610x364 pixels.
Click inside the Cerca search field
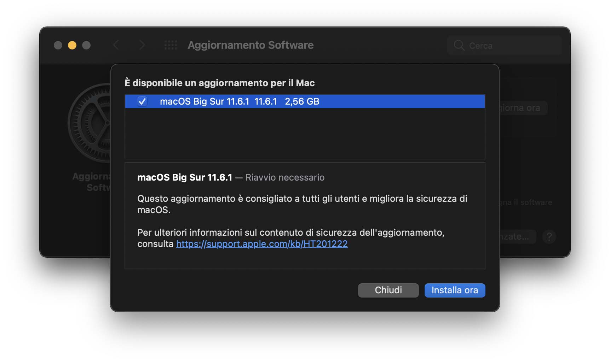pos(505,45)
